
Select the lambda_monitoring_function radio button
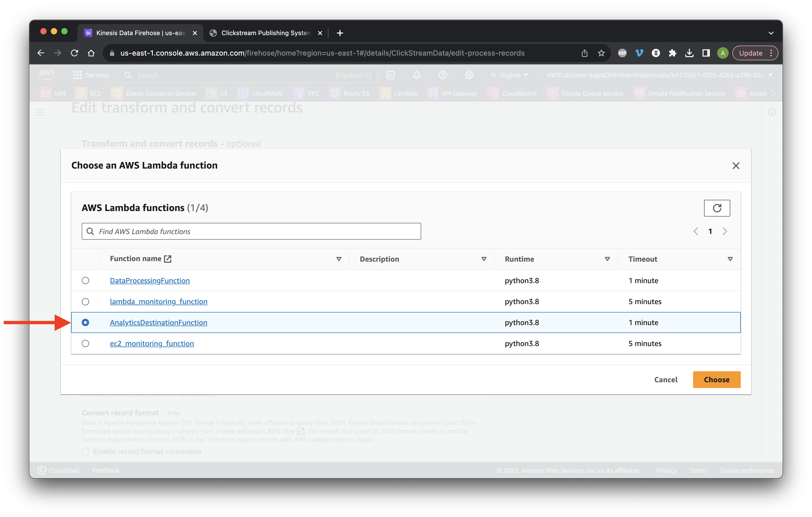[85, 302]
